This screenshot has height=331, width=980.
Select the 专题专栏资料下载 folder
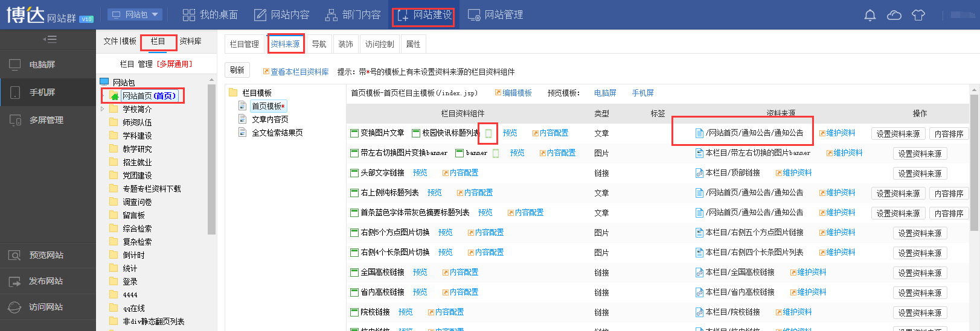(x=152, y=189)
